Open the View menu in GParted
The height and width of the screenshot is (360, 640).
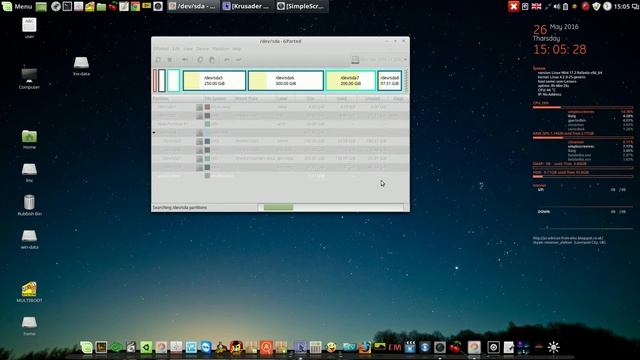[188, 49]
